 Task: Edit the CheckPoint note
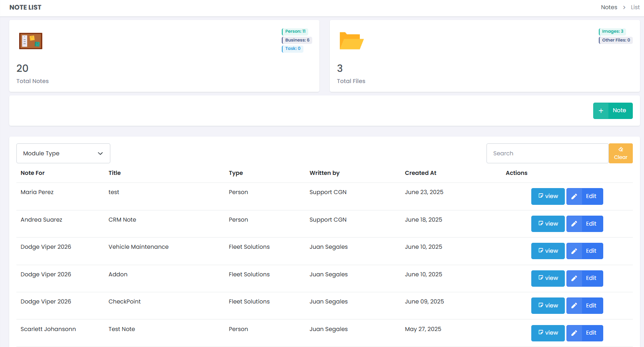(x=584, y=306)
